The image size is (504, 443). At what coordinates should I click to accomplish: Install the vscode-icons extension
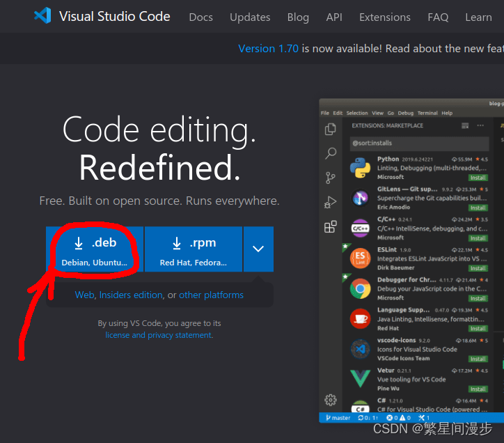[x=478, y=359]
